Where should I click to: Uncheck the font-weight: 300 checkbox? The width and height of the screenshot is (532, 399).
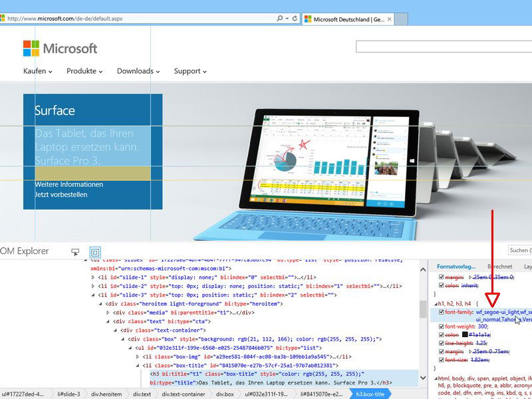click(441, 327)
